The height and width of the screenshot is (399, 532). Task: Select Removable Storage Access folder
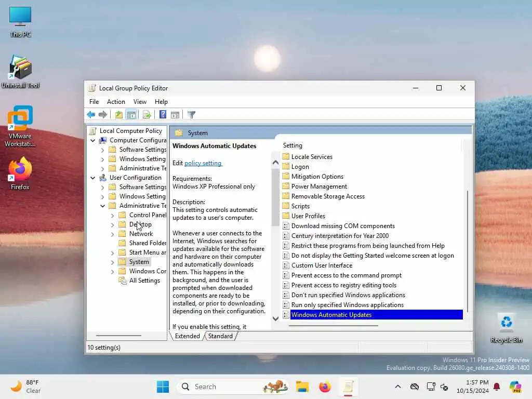coord(328,196)
